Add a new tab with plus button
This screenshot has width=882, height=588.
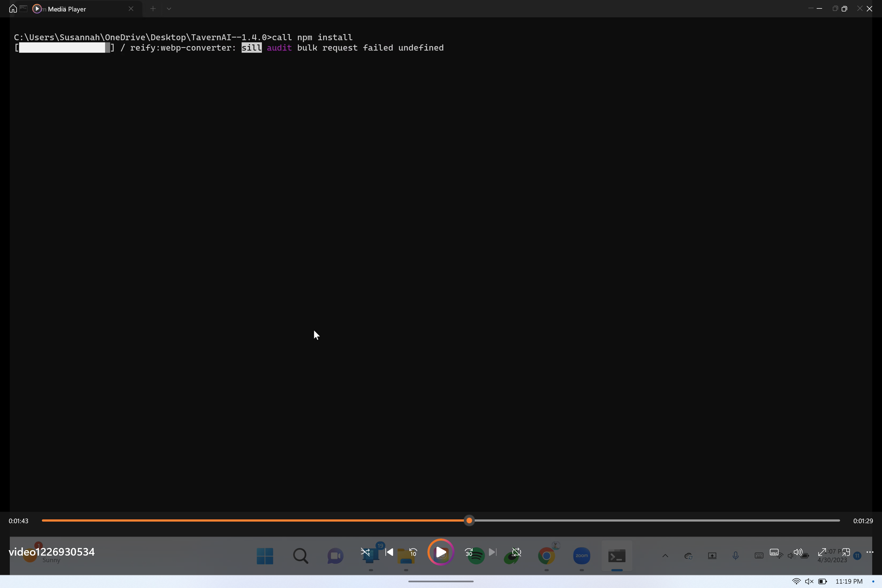(x=153, y=9)
